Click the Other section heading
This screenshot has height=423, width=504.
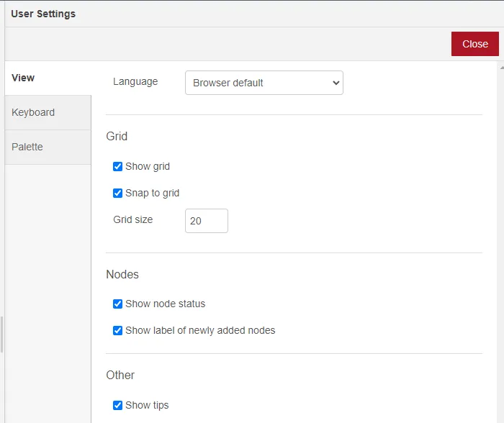pos(120,375)
